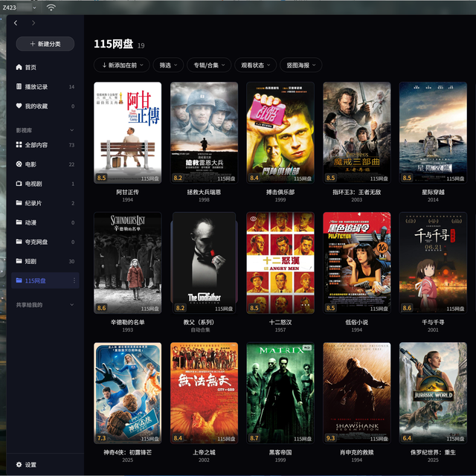476x476 pixels.
Task: Open the 动漫 folder
Action: pos(45,222)
